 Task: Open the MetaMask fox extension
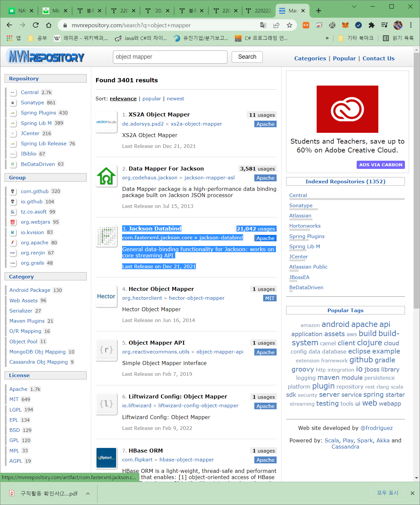pos(345,25)
